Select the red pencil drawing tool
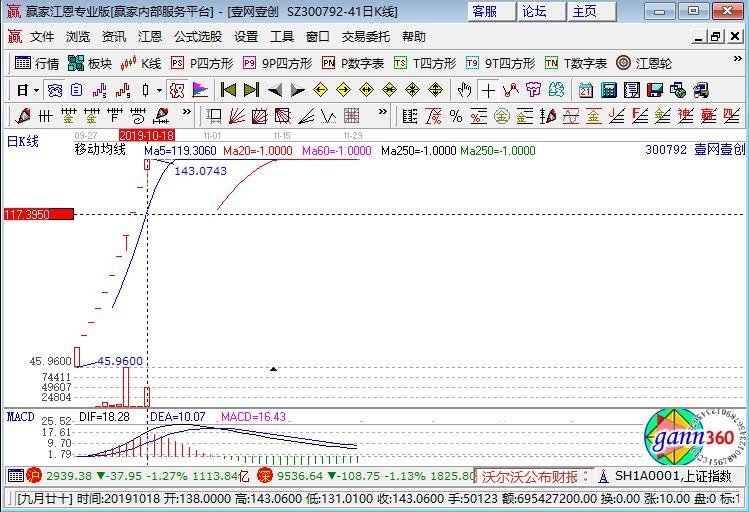 (22, 116)
